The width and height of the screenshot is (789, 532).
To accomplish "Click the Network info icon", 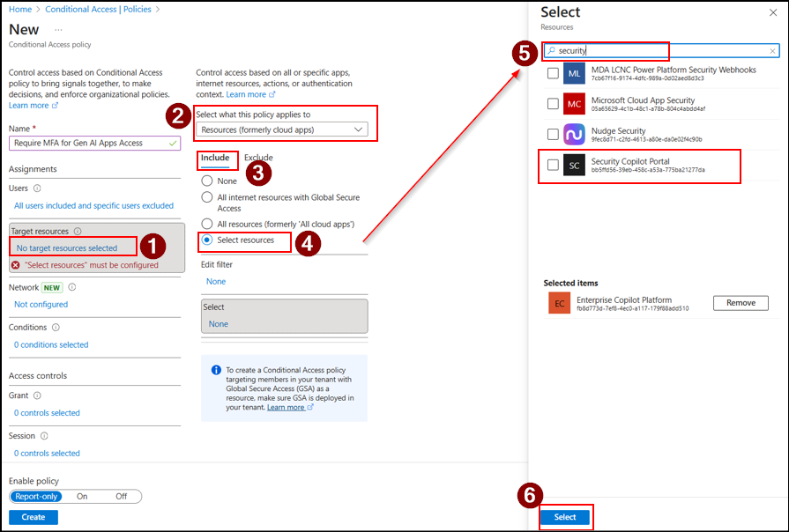I will [72, 287].
